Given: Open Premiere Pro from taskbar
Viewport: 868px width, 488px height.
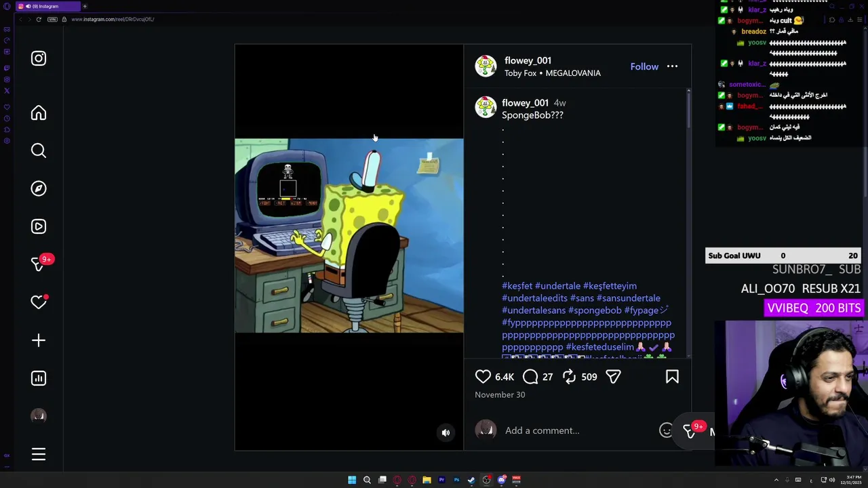Looking at the screenshot, I should point(441,480).
